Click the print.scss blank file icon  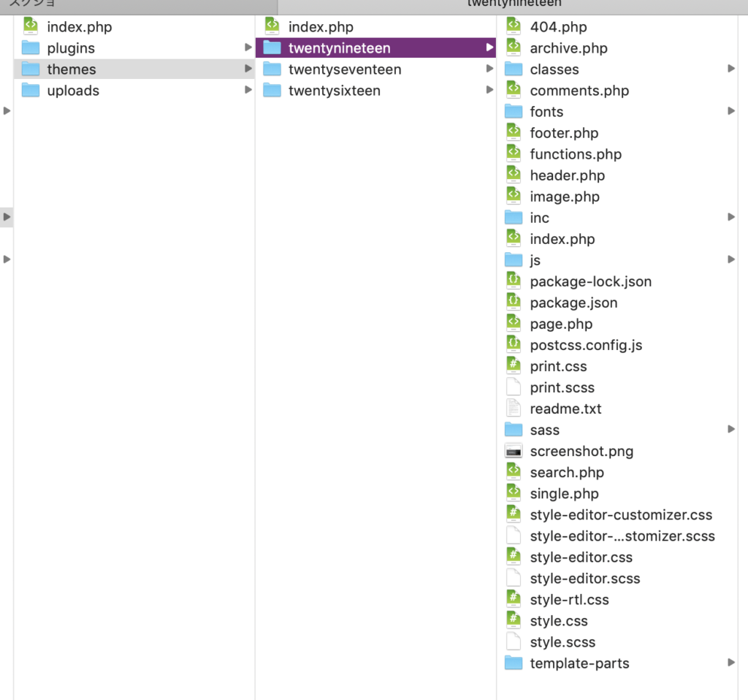[514, 387]
